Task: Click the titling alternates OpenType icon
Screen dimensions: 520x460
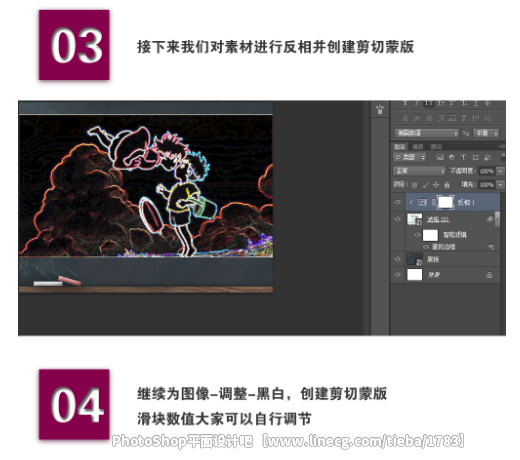Action: point(464,118)
